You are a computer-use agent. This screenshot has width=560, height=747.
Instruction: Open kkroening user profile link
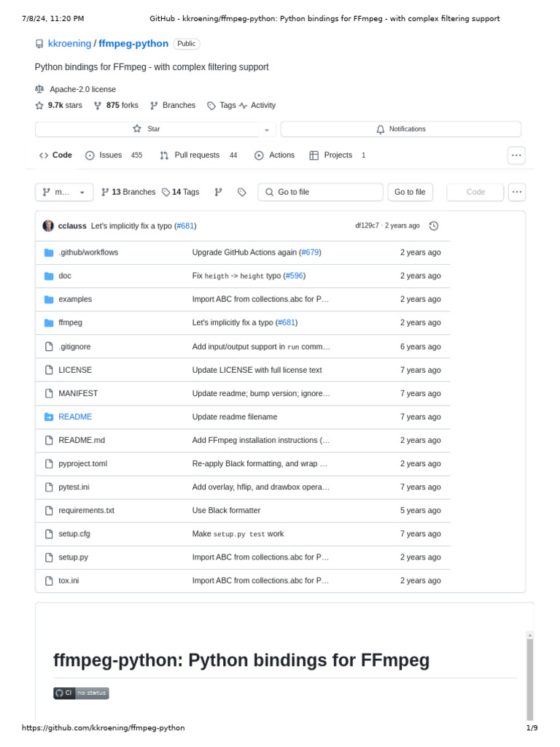[69, 43]
